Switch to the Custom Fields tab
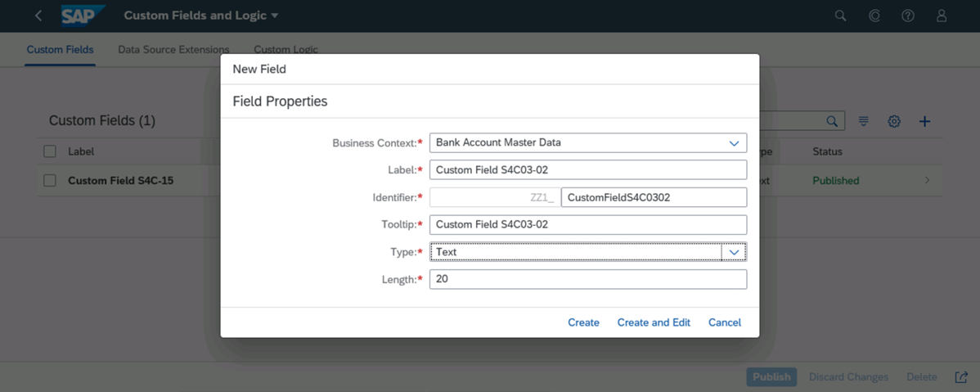This screenshot has width=980, height=392. (60, 50)
